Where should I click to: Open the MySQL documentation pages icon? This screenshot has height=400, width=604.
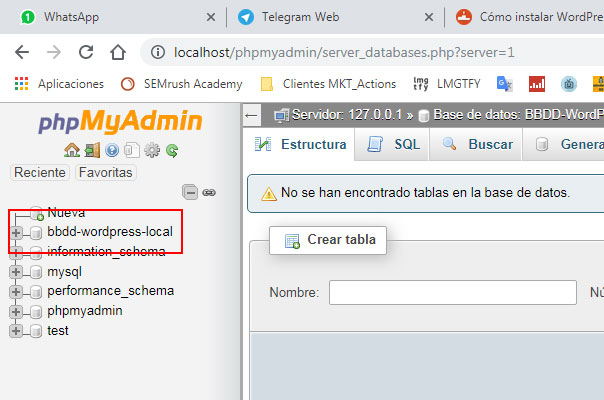point(132,150)
